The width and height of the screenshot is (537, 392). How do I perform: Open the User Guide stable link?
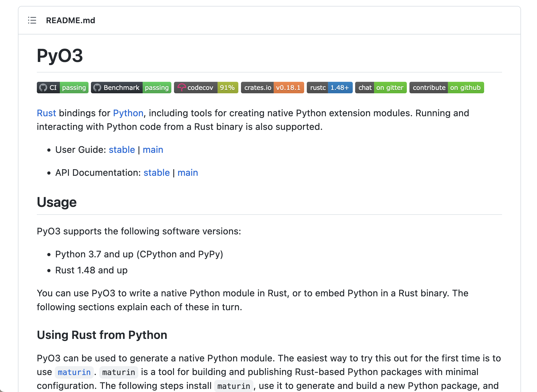[122, 150]
